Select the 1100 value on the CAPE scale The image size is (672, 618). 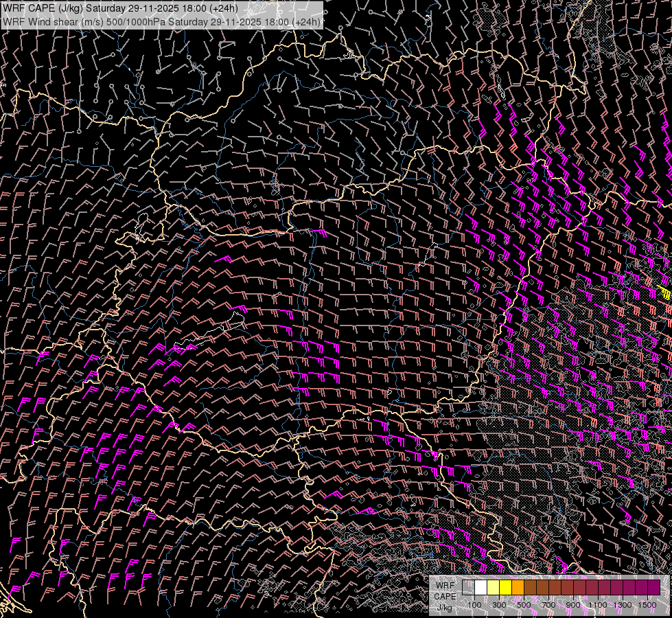click(598, 604)
